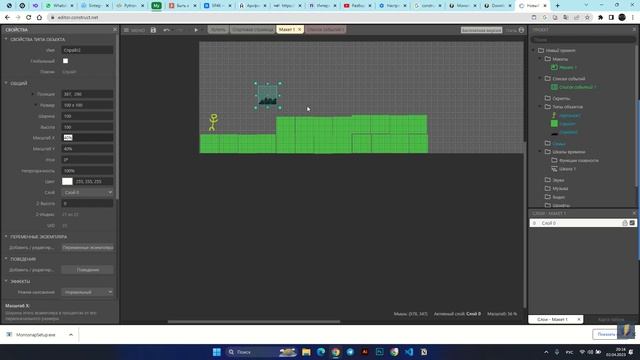Screen dimensions: 640x360
Task: Open the user account icon in the toolbar
Action: click(521, 30)
